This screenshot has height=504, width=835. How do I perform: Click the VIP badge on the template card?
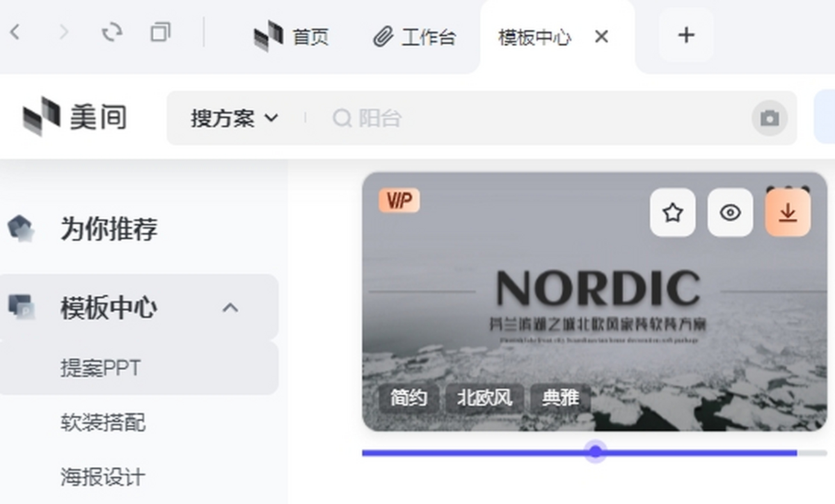pos(399,200)
